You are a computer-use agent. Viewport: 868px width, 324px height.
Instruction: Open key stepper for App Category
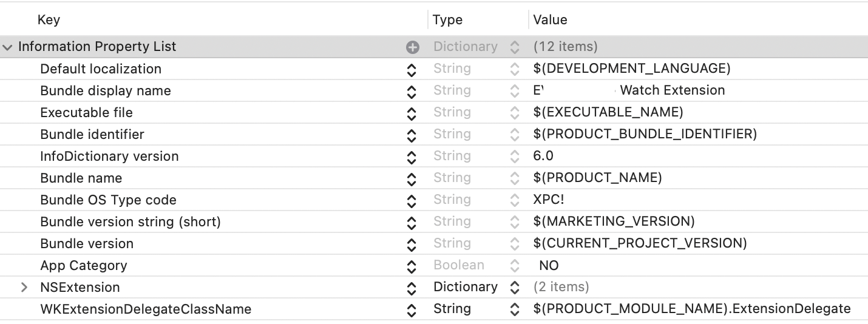coord(412,266)
